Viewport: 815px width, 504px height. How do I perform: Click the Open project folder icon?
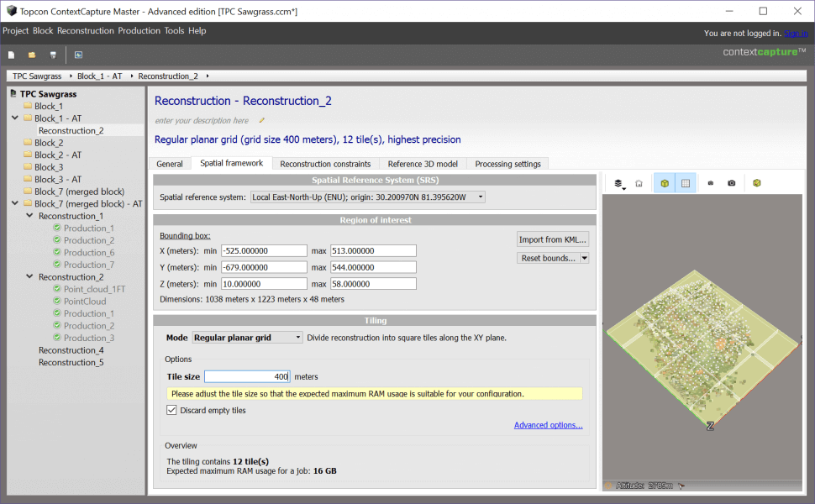32,55
